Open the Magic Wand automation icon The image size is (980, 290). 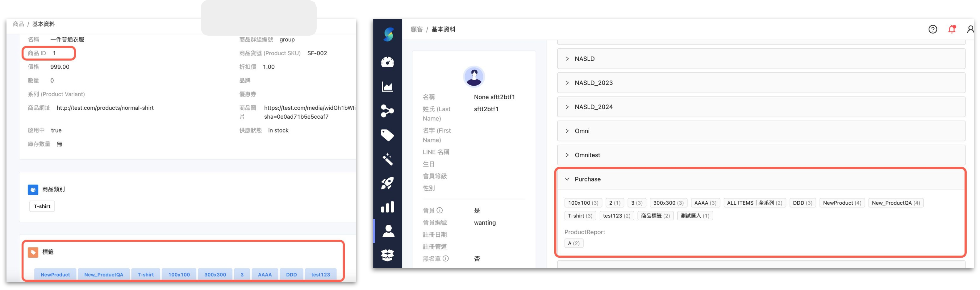tap(387, 159)
